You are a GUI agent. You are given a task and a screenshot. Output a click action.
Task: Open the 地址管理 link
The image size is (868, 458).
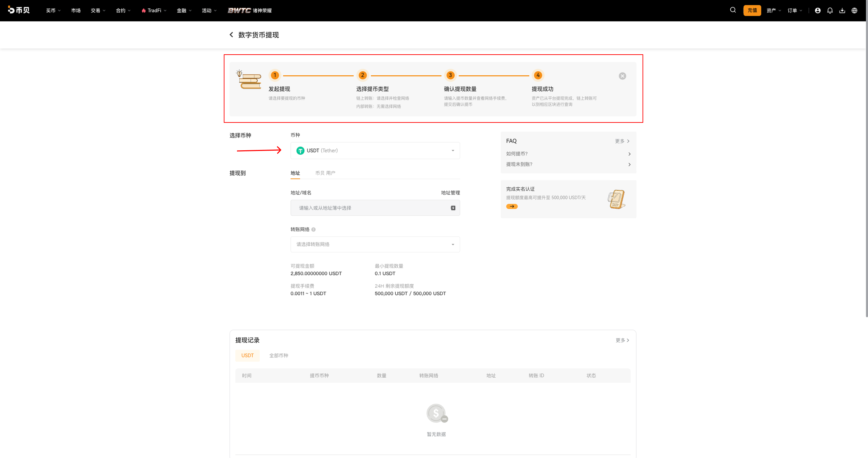[x=450, y=193]
